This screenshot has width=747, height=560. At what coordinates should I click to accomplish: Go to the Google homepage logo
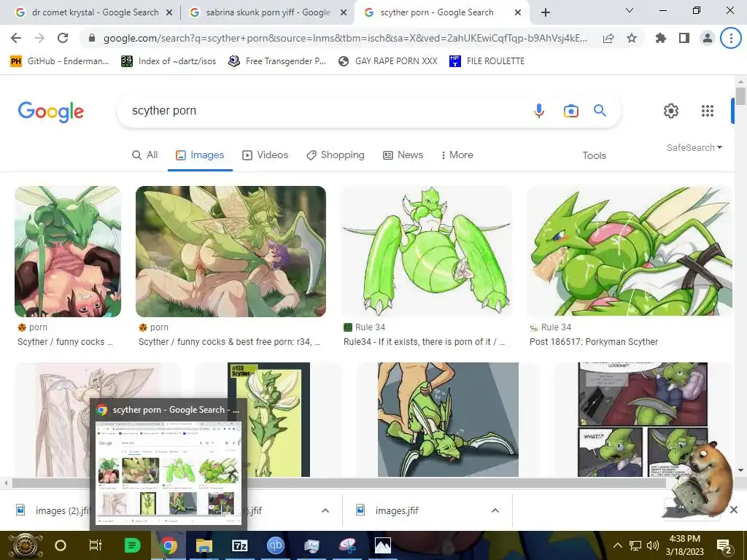click(51, 112)
